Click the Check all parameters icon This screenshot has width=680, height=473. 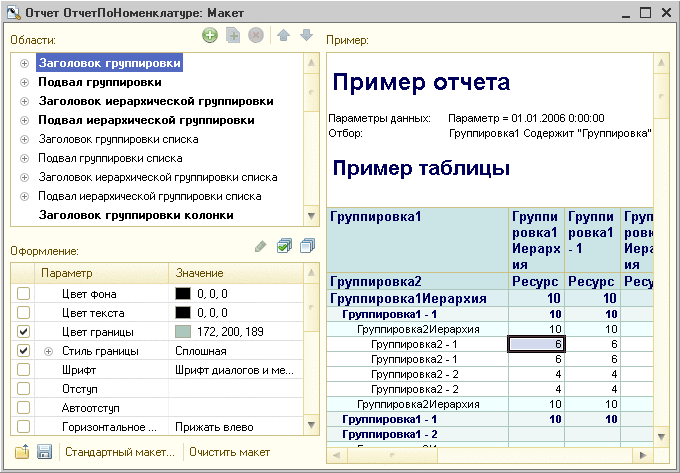[x=284, y=246]
